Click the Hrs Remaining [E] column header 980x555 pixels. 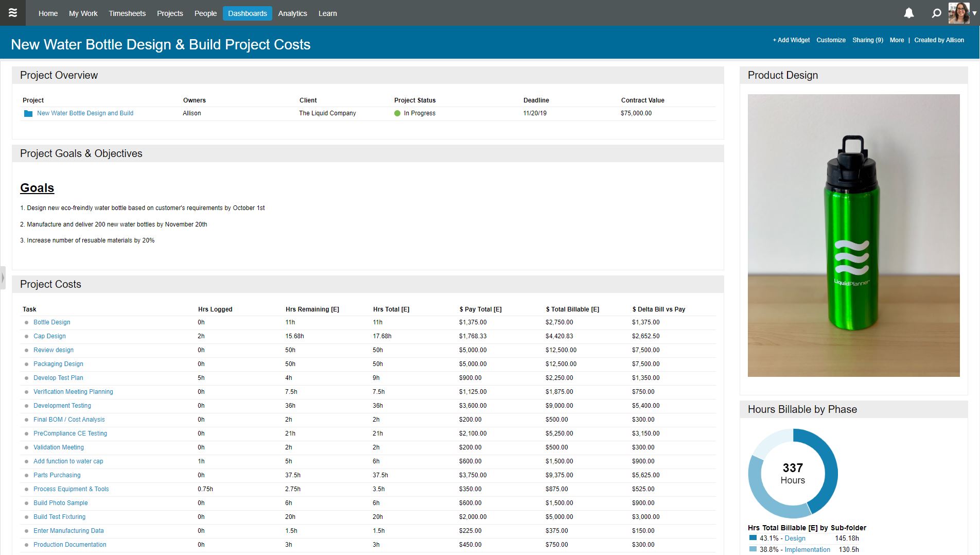coord(312,309)
